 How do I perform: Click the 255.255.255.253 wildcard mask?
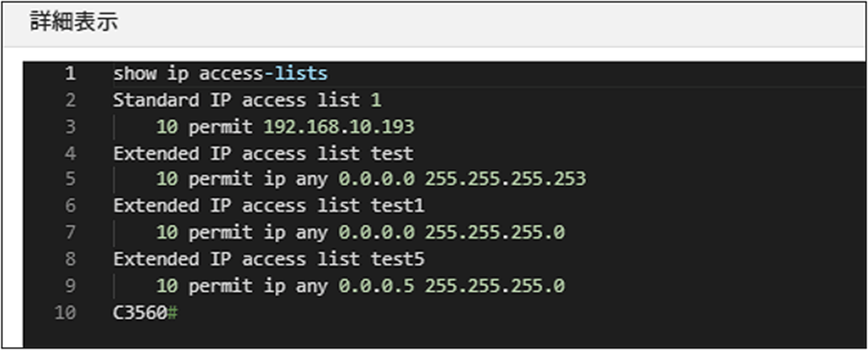tap(505, 179)
